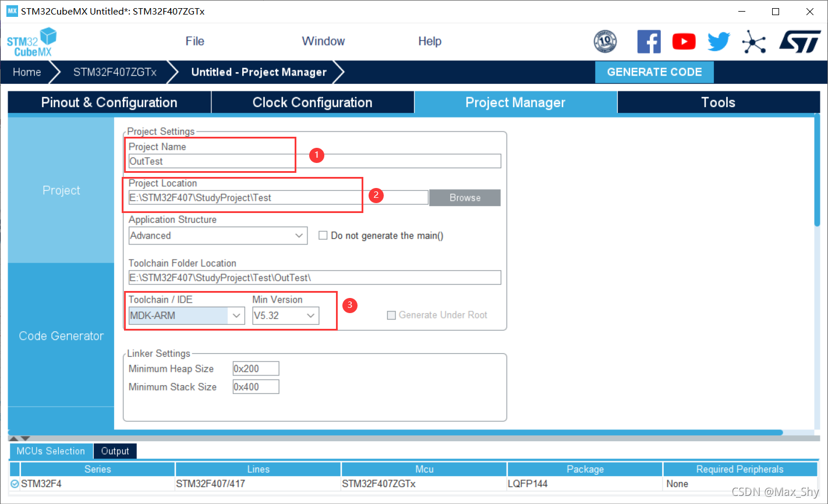Open the ST community network icon

[754, 41]
